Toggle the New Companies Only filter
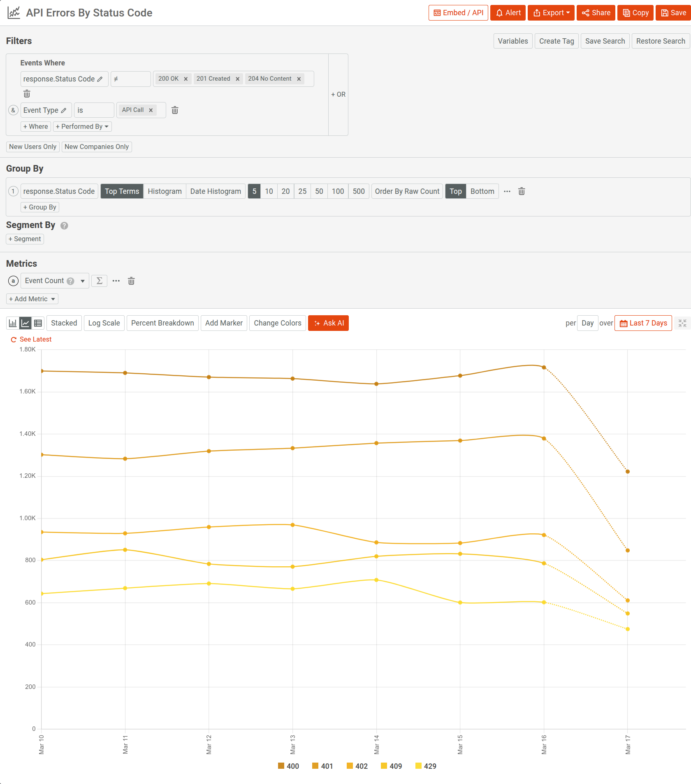This screenshot has width=691, height=784. coord(97,147)
